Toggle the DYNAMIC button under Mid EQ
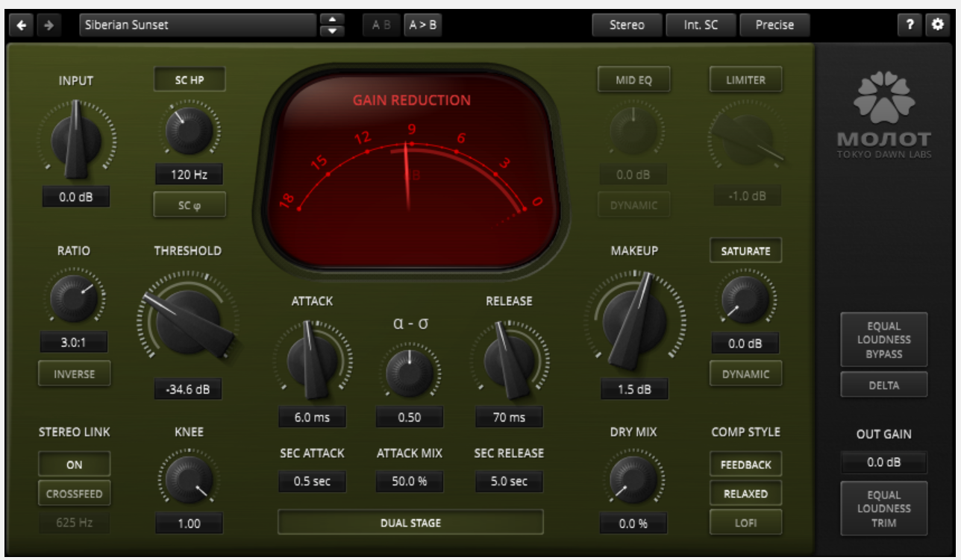Screen dimensions: 961x560 click(x=634, y=205)
